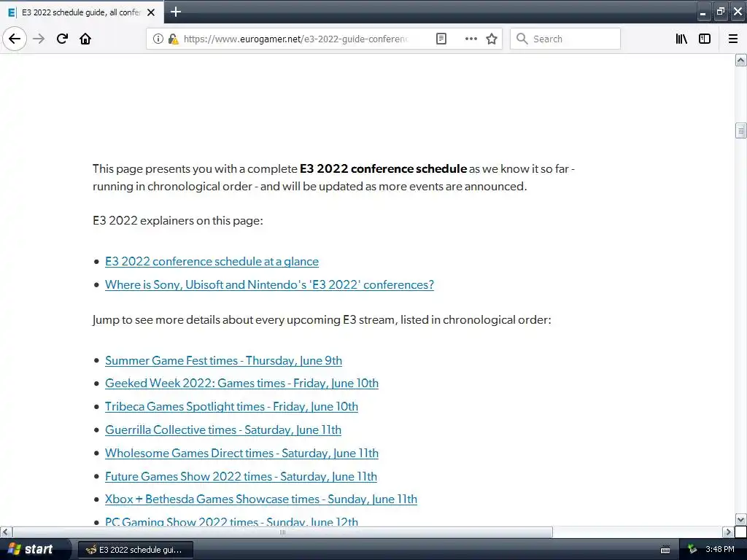Viewport: 747px width, 560px height.
Task: Jump to Summer Game Fest times link
Action: (x=223, y=360)
